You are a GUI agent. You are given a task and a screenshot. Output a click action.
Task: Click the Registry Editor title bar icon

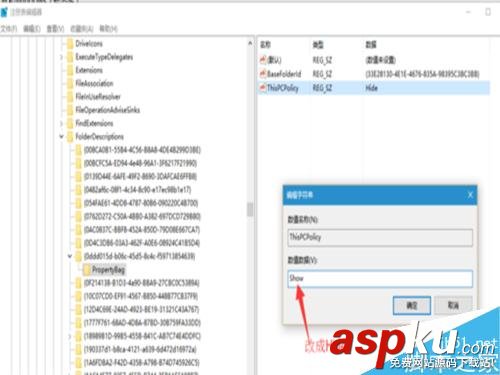point(4,12)
